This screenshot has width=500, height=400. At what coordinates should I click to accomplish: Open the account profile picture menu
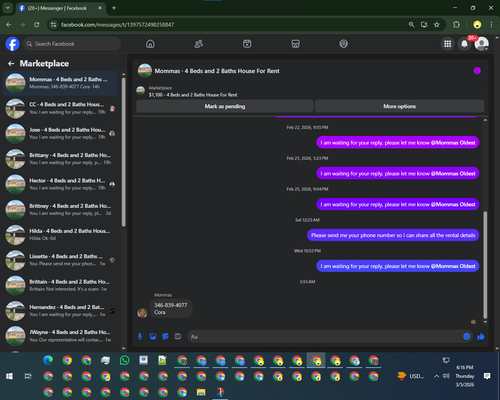click(482, 44)
